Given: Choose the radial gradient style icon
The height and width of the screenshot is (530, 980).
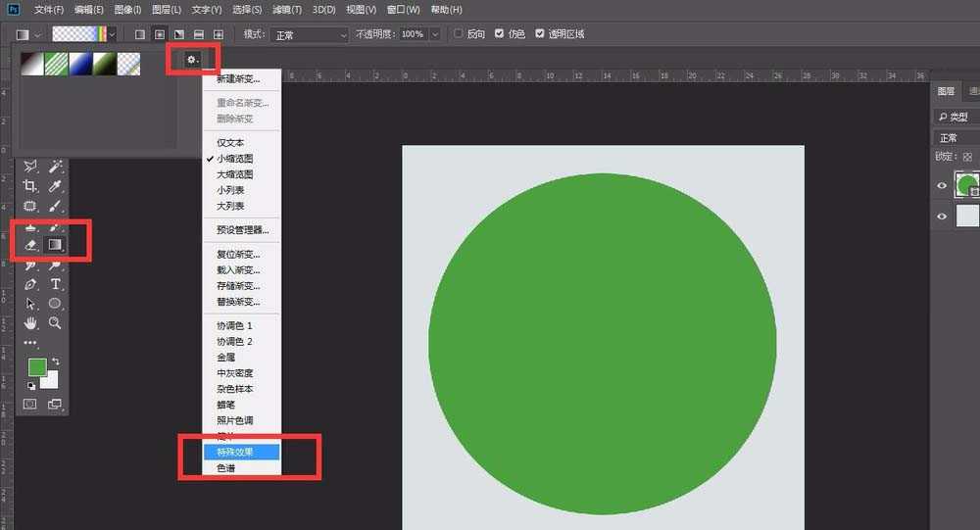Looking at the screenshot, I should pyautogui.click(x=159, y=34).
